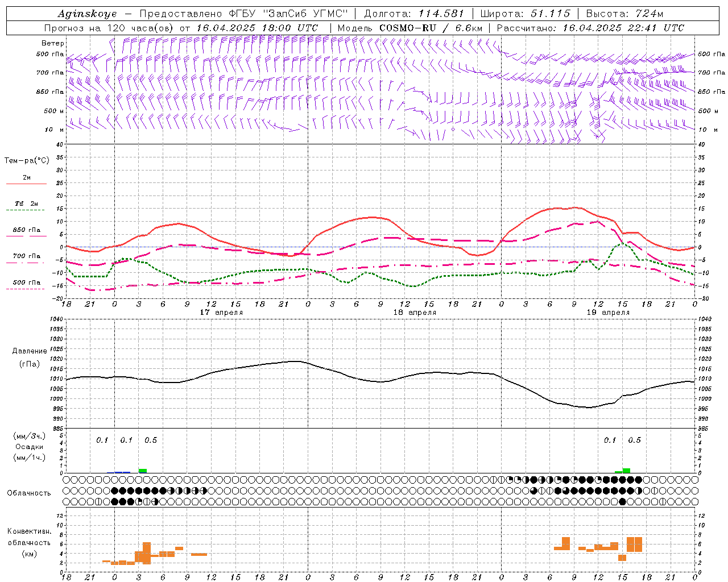Click the Долгота: 114.581 value
This screenshot has width=728, height=582.
[414, 14]
